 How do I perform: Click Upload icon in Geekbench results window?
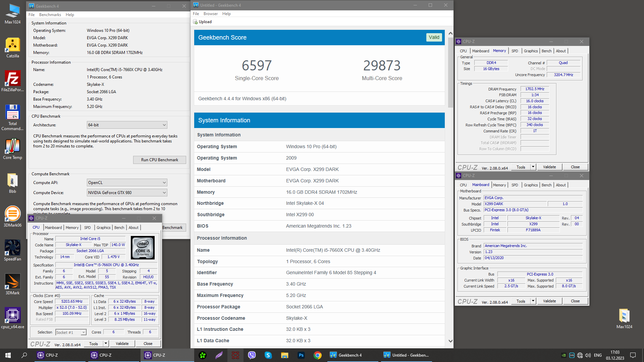tap(195, 22)
